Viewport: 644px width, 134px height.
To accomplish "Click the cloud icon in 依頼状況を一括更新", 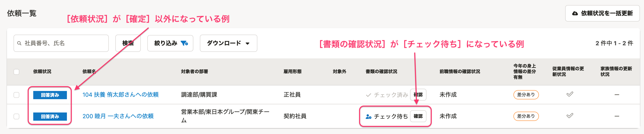I will (x=575, y=14).
